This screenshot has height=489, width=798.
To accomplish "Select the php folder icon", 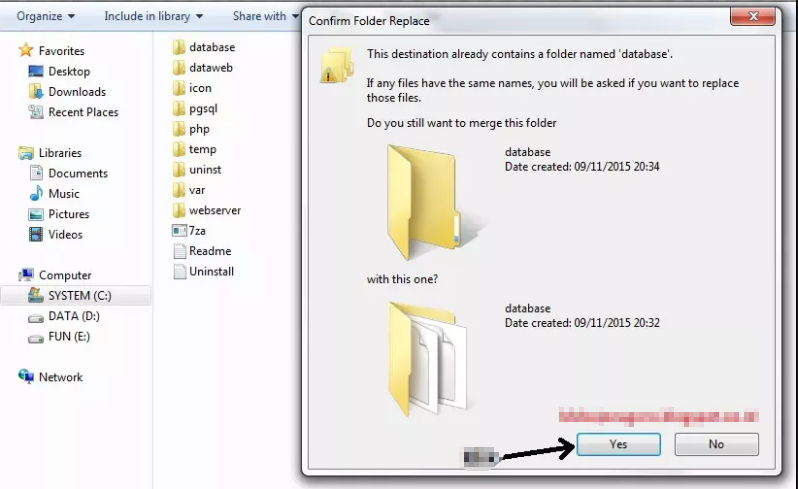I will point(179,129).
